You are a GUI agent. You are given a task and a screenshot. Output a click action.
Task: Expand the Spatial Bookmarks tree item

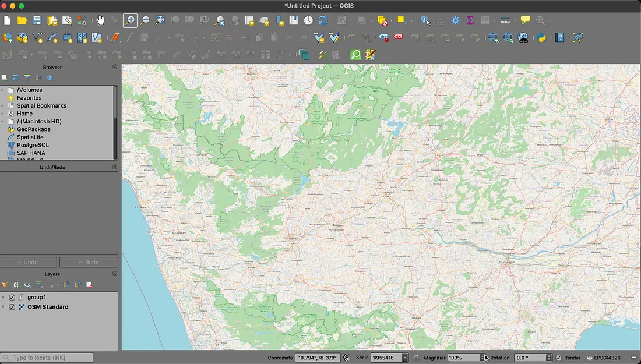coord(3,105)
